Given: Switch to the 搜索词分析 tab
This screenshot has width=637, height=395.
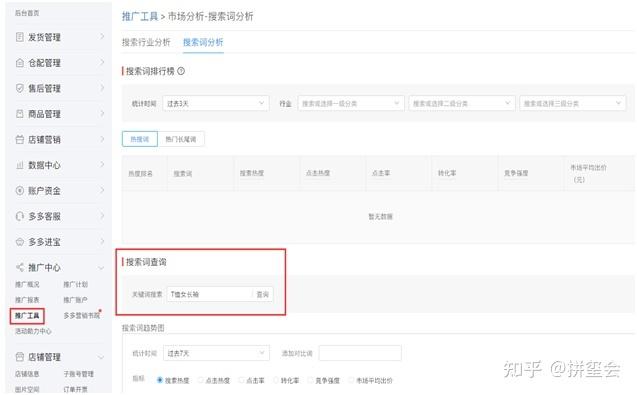Looking at the screenshot, I should (x=203, y=42).
